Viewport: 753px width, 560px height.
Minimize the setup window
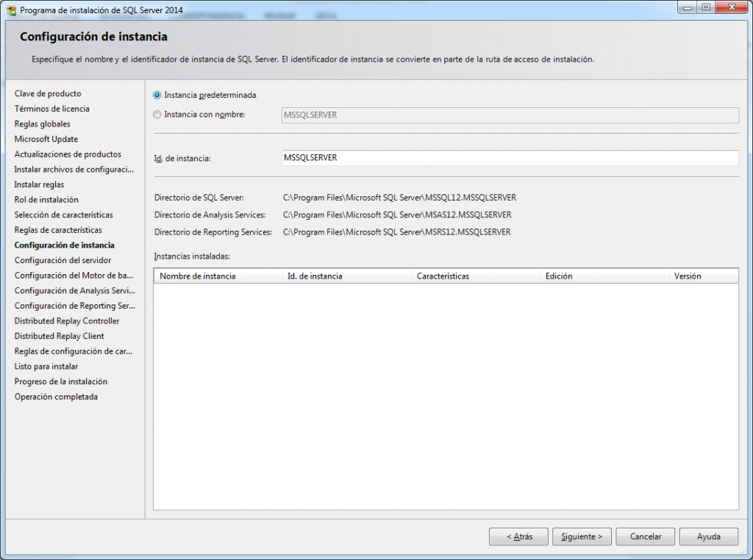pyautogui.click(x=688, y=7)
